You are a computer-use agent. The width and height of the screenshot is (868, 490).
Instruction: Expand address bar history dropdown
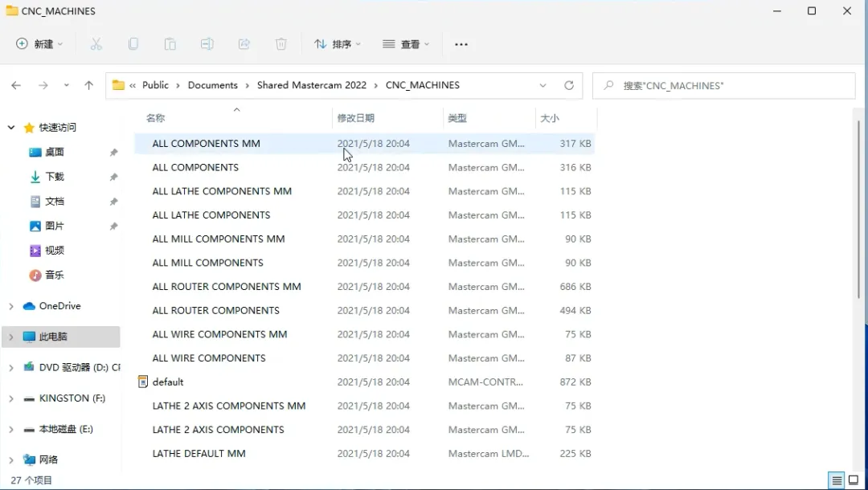click(543, 85)
